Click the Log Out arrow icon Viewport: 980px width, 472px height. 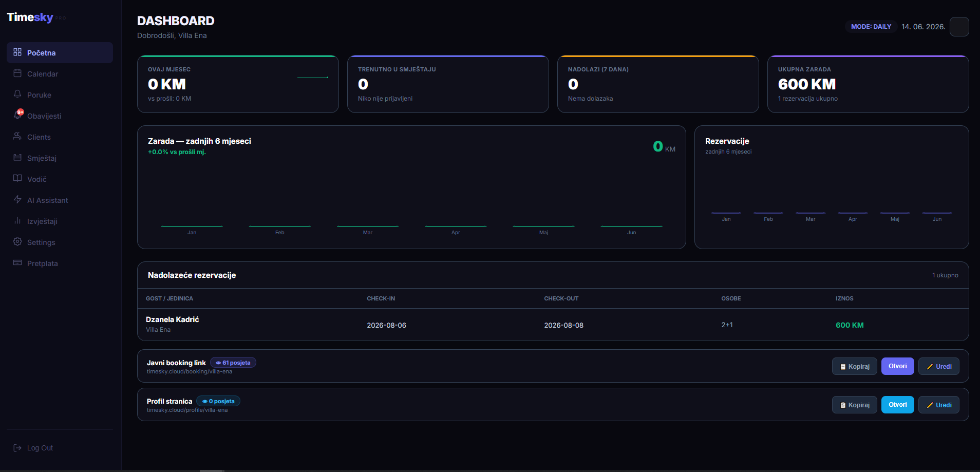[x=17, y=448]
